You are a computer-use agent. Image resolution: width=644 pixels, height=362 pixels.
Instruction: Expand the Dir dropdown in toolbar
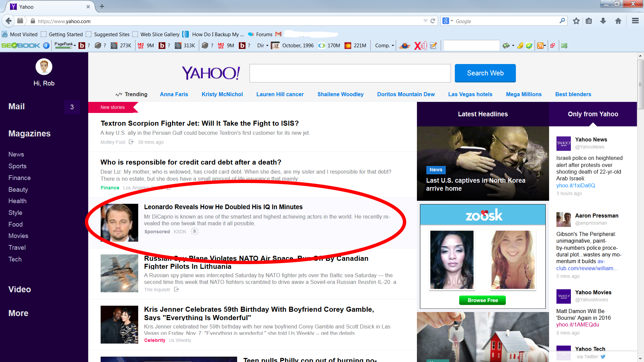pos(267,46)
